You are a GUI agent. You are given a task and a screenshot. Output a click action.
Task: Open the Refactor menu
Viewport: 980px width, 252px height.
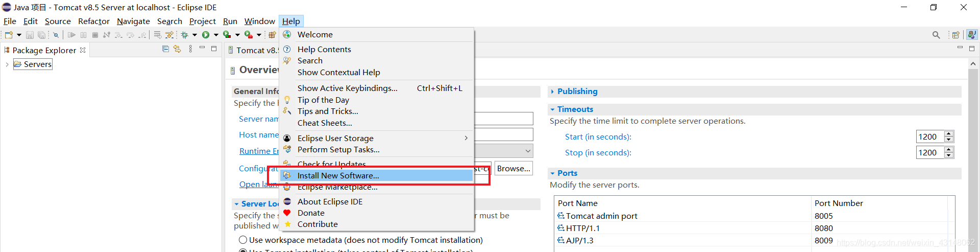point(94,21)
